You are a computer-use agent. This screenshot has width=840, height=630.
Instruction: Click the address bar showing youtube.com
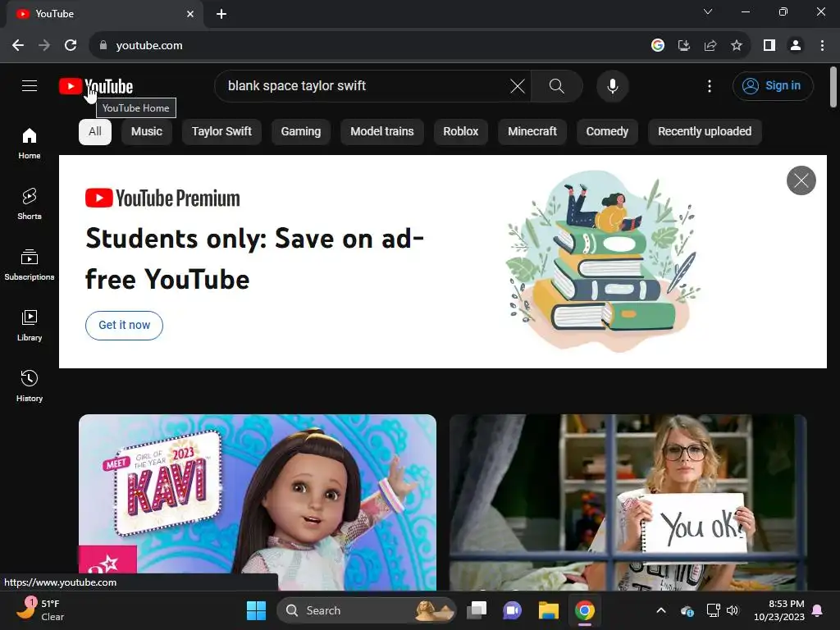pos(370,46)
